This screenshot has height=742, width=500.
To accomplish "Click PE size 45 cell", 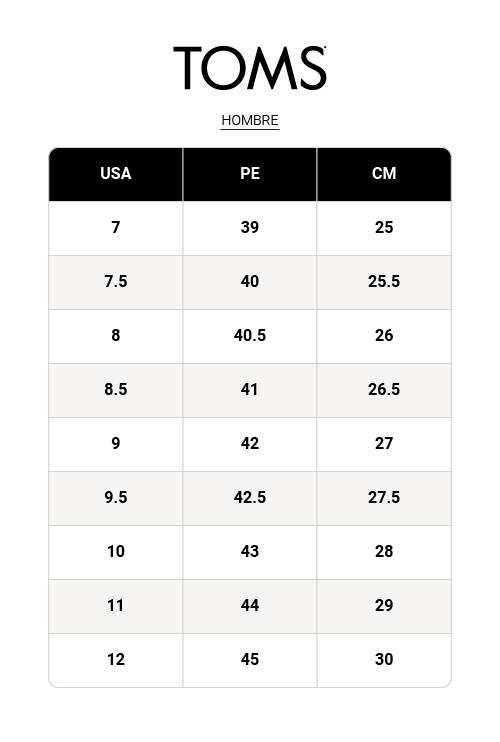I will (x=250, y=660).
